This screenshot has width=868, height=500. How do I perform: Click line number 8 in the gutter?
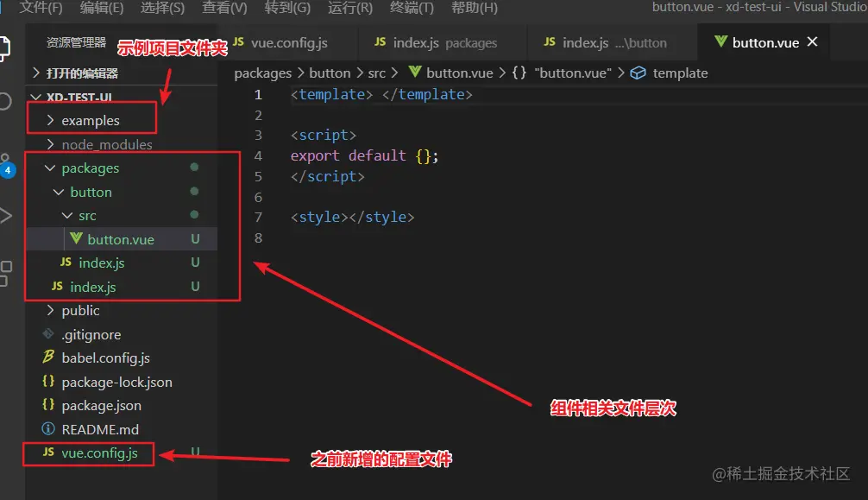258,237
